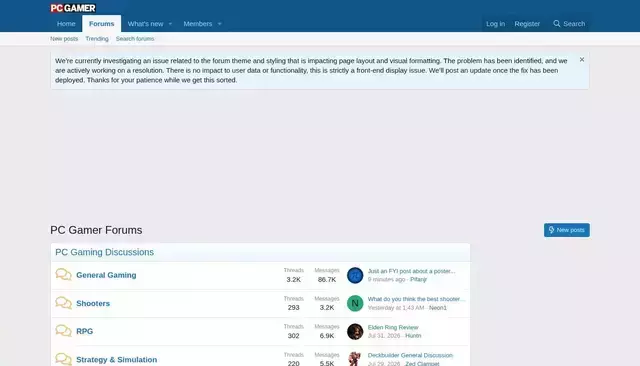640x366 pixels.
Task: Open the Trending sub-navigation link
Action: click(97, 39)
